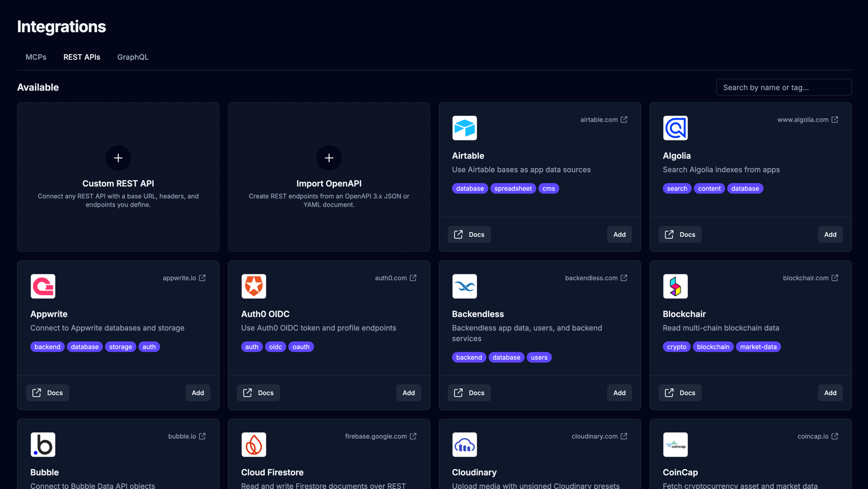The height and width of the screenshot is (489, 868).
Task: Click the Cloudinary logo icon
Action: [465, 444]
